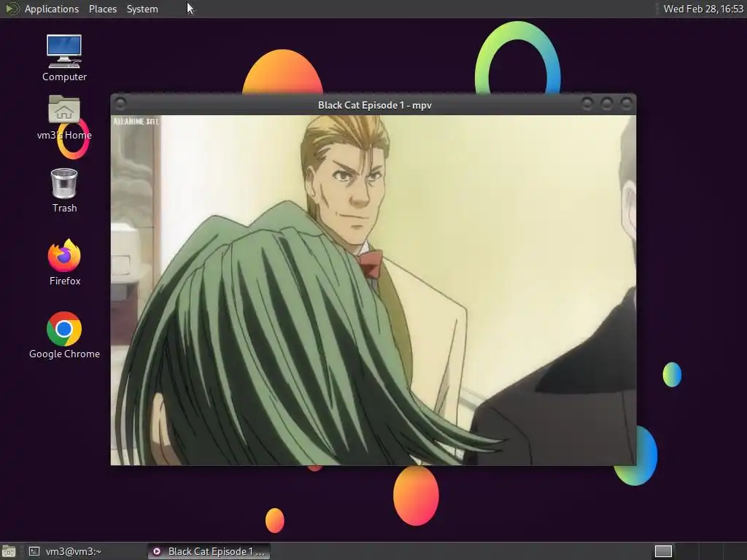Click the Black Cat Episode 1 - mpv title bar
Viewport: 747px width, 560px height.
coord(374,105)
